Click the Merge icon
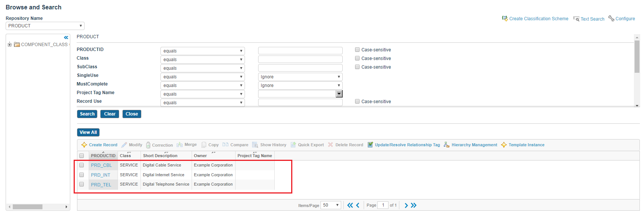This screenshot has height=213, width=644. [x=180, y=145]
